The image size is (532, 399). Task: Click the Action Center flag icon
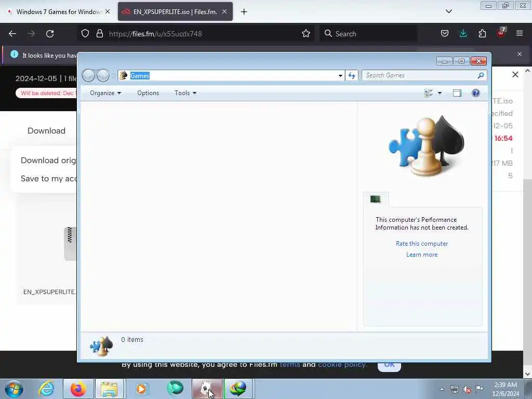coord(479,389)
